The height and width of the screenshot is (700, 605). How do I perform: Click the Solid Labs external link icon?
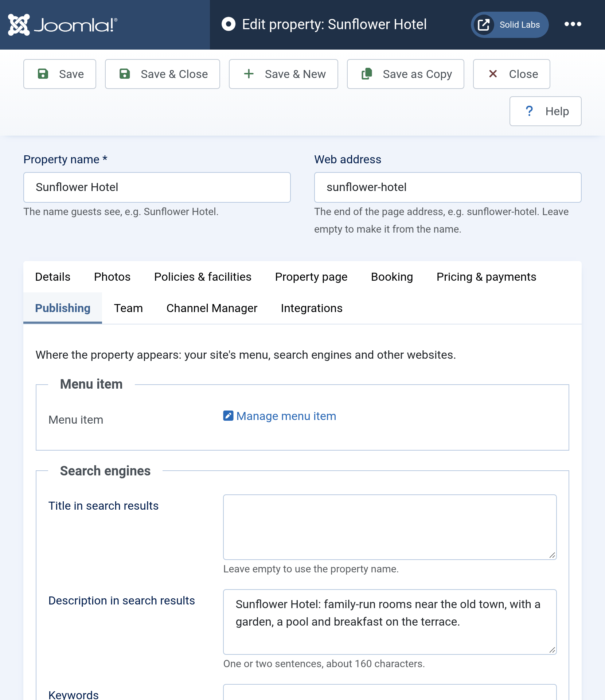(484, 25)
